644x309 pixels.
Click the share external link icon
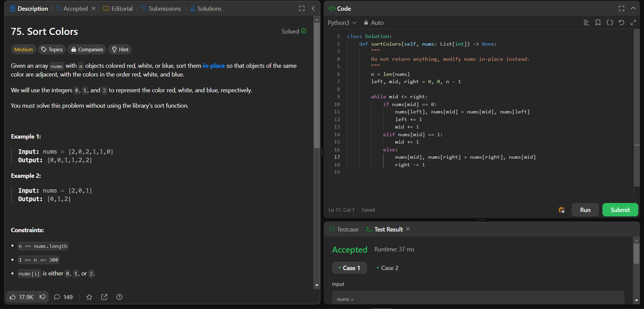(104, 297)
